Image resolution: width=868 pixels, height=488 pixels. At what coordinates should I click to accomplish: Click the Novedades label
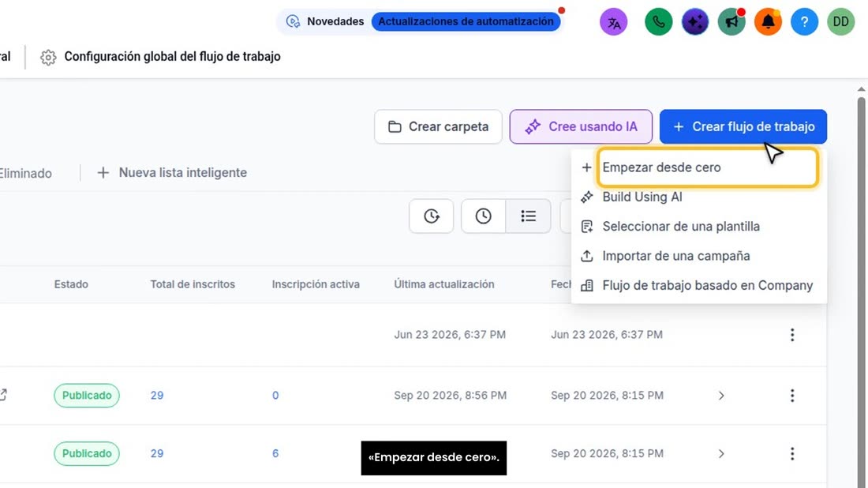point(335,21)
